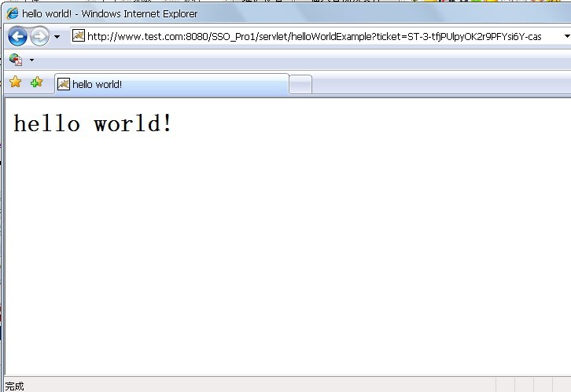Click Internet Explorer logo in title bar
The height and width of the screenshot is (392, 571).
coord(13,13)
